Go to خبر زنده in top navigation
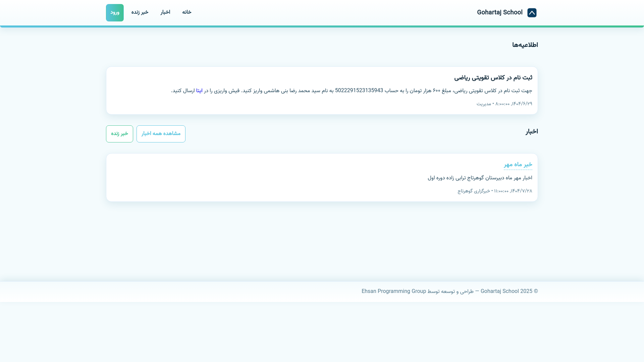644x362 pixels. pos(140,12)
